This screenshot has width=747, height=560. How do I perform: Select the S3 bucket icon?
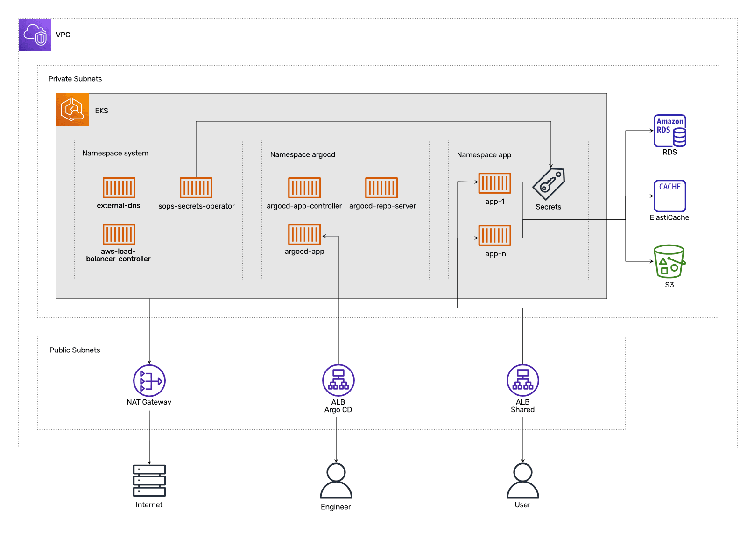669,261
